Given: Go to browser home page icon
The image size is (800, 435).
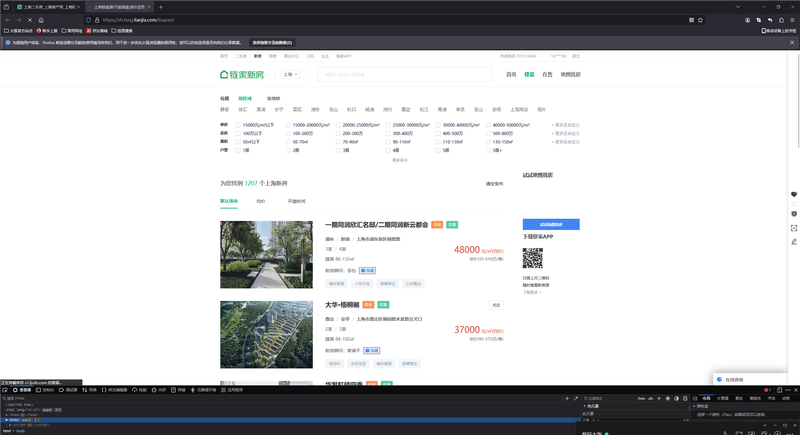Looking at the screenshot, I should pos(41,20).
